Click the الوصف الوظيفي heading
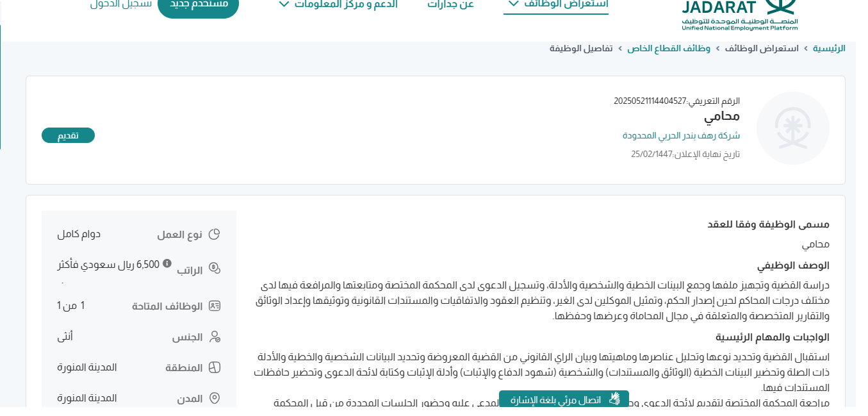This screenshot has width=868, height=416. pos(793,265)
